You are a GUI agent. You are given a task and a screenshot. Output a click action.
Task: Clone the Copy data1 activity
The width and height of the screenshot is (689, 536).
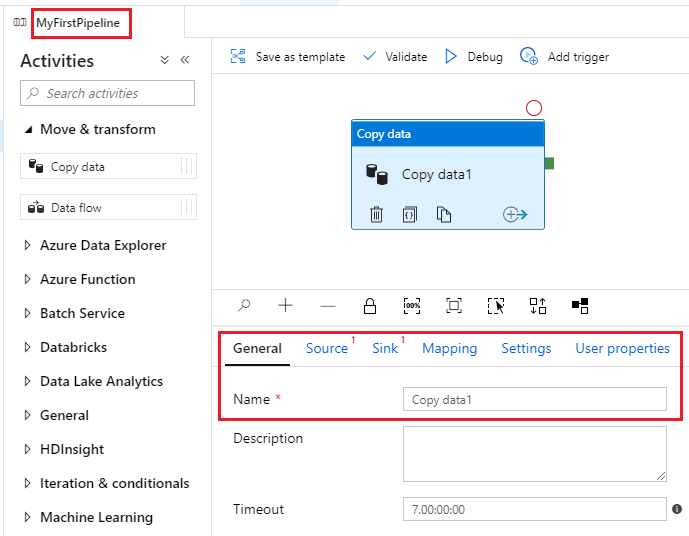click(x=444, y=214)
